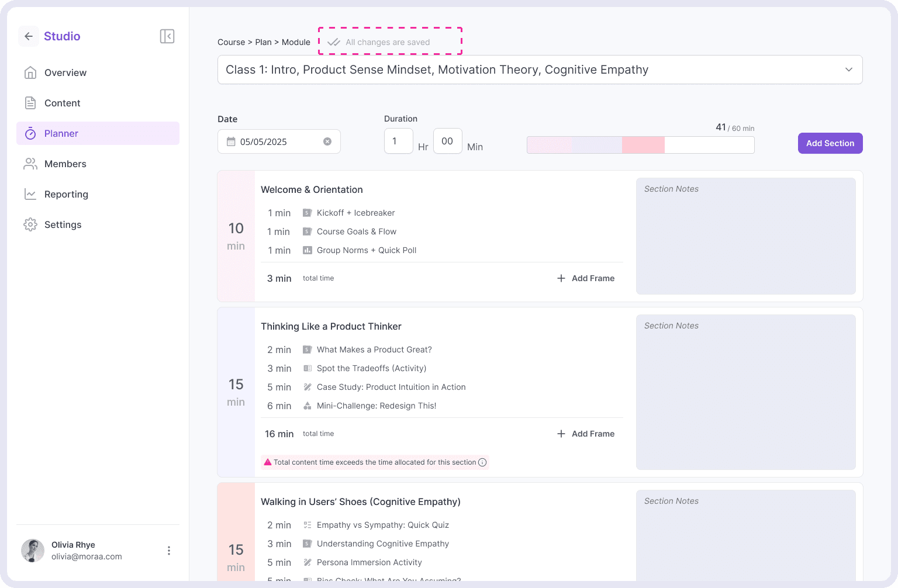Click the Duration hours field
Viewport: 898px width, 588px height.
click(x=399, y=141)
